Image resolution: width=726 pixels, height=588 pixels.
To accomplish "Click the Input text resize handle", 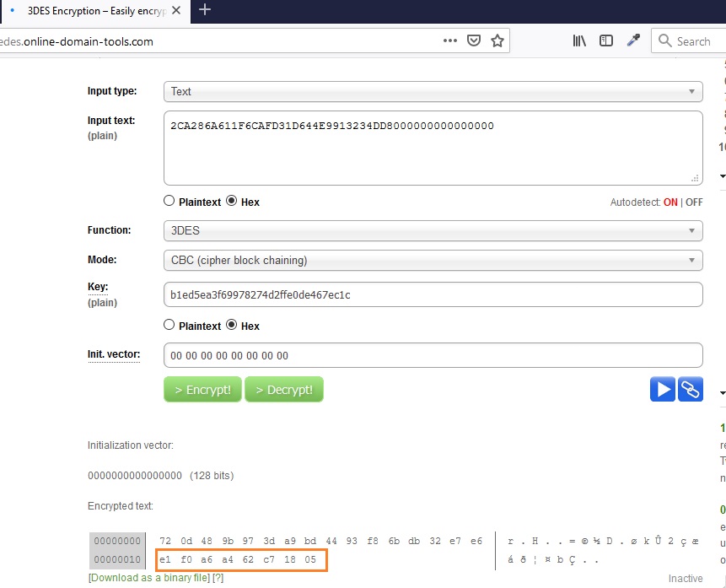I will tap(695, 178).
